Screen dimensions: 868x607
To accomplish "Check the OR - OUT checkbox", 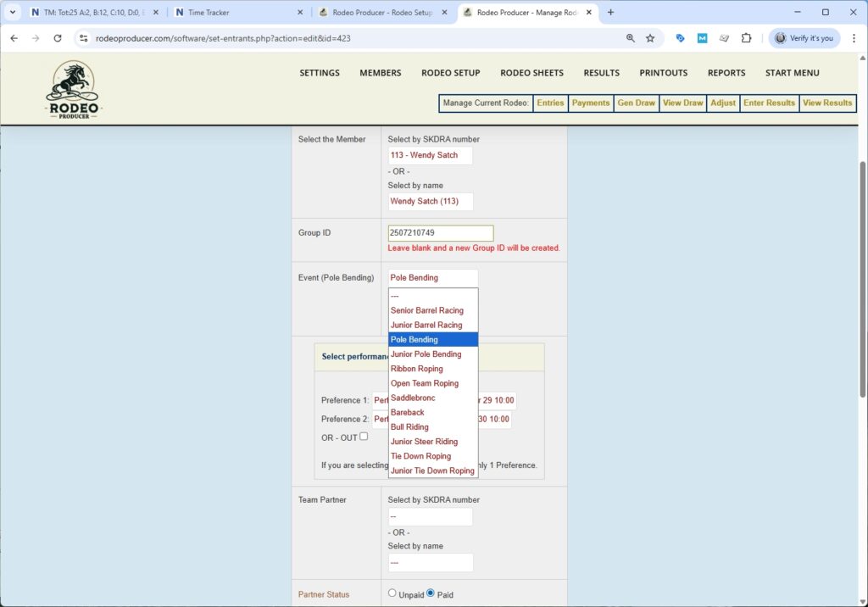I will point(364,437).
